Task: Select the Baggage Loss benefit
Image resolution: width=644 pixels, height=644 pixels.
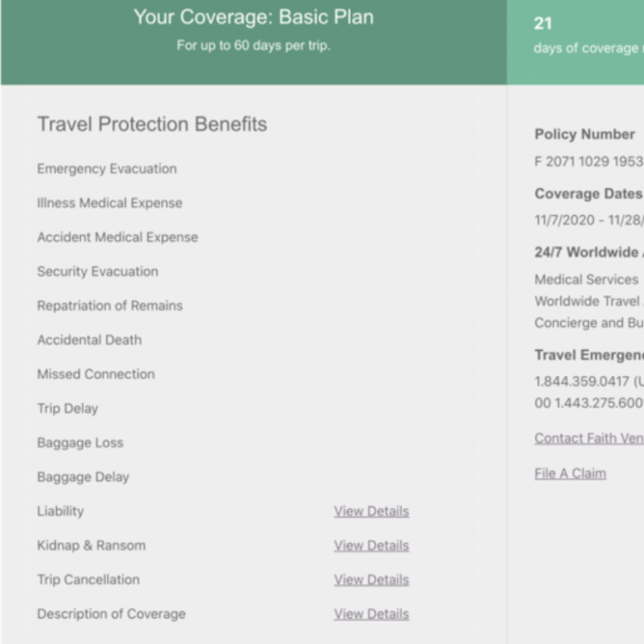Action: (80, 443)
